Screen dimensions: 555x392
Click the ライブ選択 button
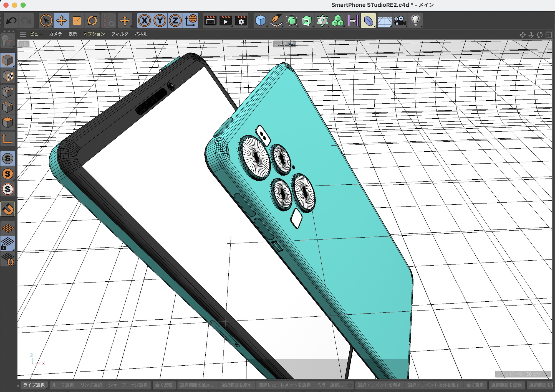[34, 385]
